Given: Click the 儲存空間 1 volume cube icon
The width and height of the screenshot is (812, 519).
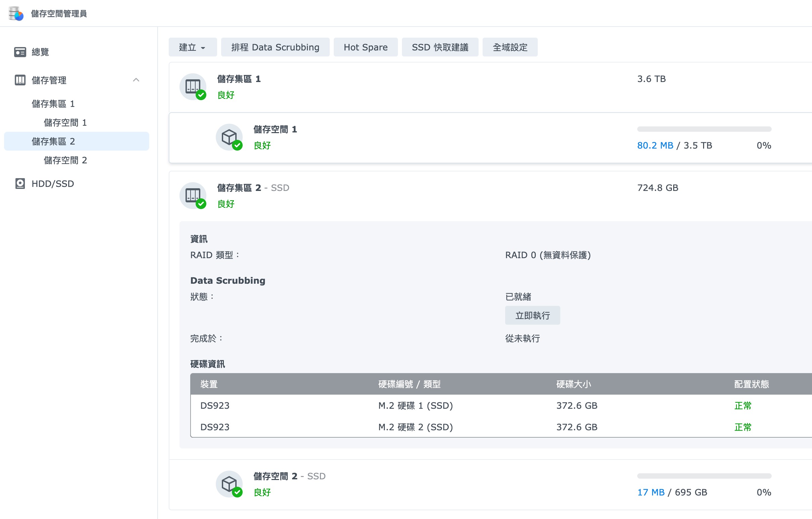Looking at the screenshot, I should pyautogui.click(x=229, y=137).
